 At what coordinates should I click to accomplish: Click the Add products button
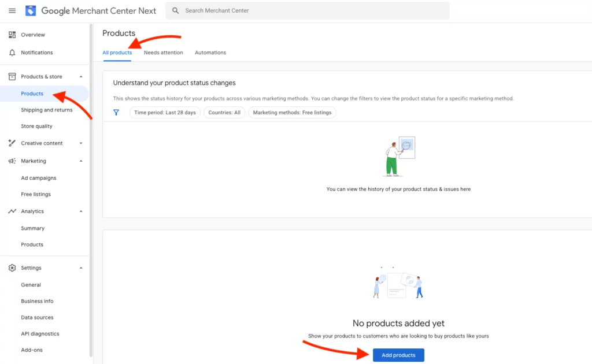tap(398, 356)
